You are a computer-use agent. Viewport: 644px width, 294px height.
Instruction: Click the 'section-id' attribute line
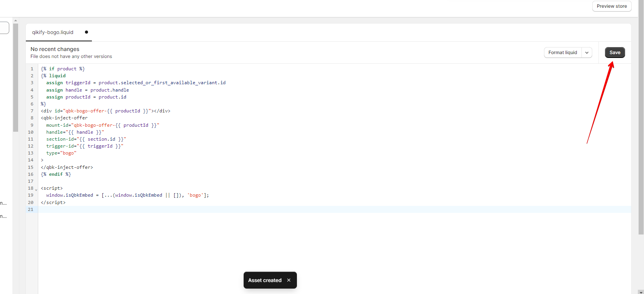[86, 139]
